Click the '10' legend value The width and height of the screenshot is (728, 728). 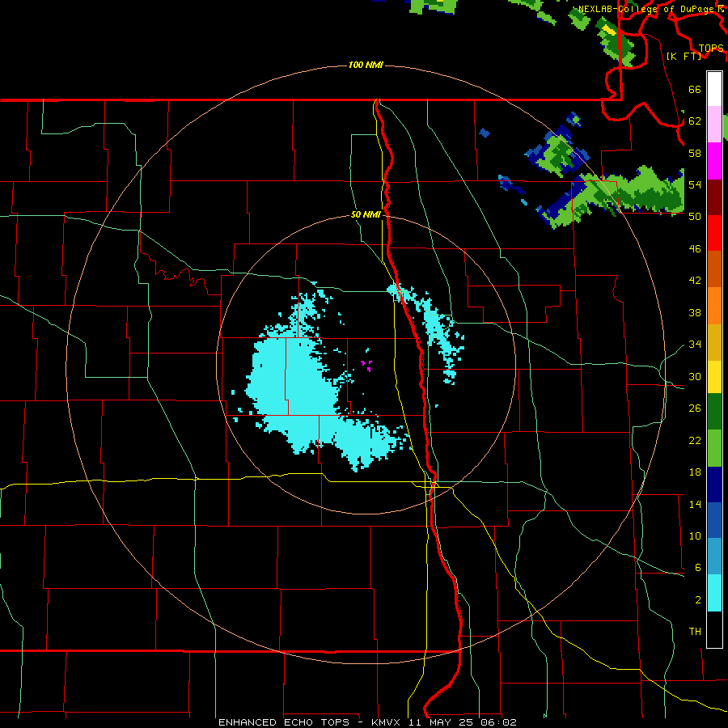click(695, 535)
